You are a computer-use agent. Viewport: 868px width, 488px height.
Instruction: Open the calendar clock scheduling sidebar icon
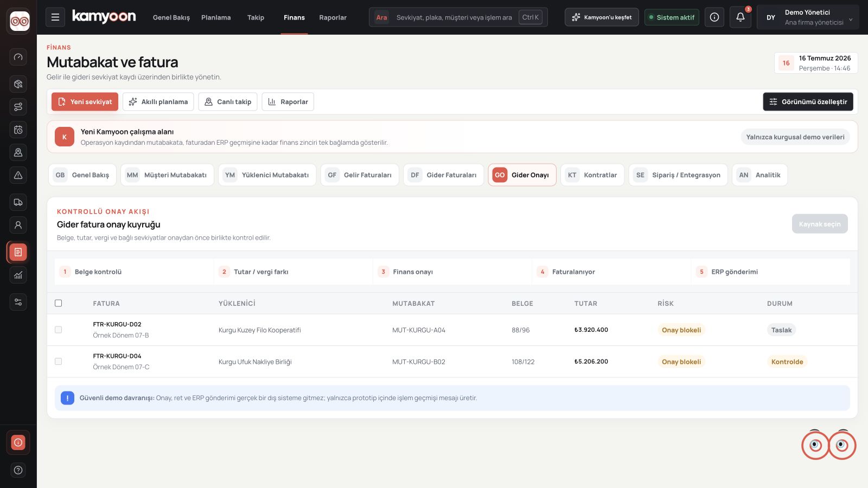click(x=18, y=130)
